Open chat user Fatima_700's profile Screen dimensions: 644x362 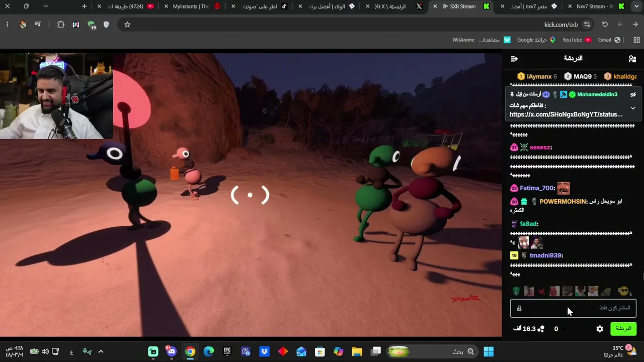coord(536,188)
